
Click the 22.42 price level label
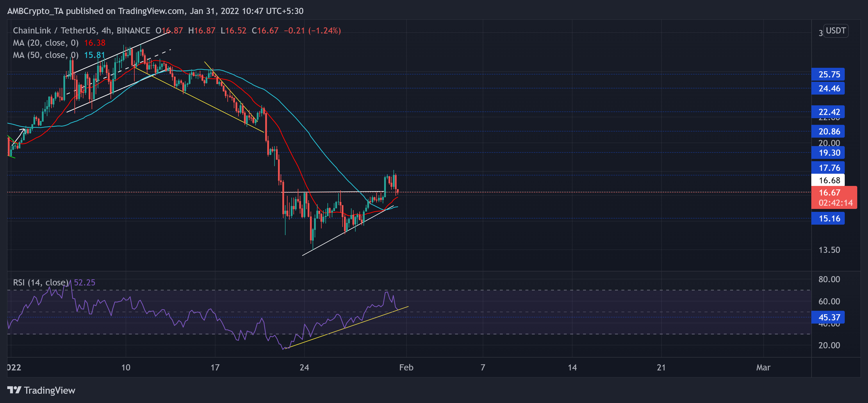[828, 112]
